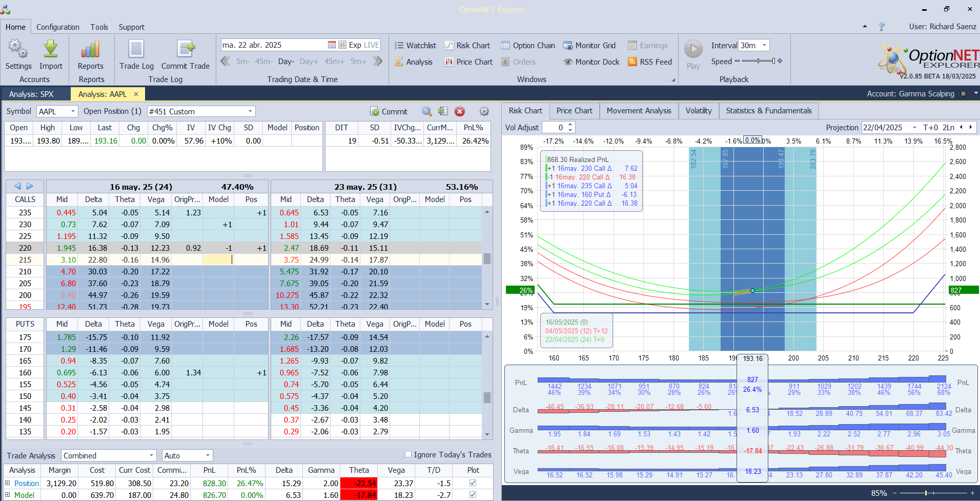Click the green columns icon beside the magnifier
The image size is (980, 501).
tap(443, 111)
